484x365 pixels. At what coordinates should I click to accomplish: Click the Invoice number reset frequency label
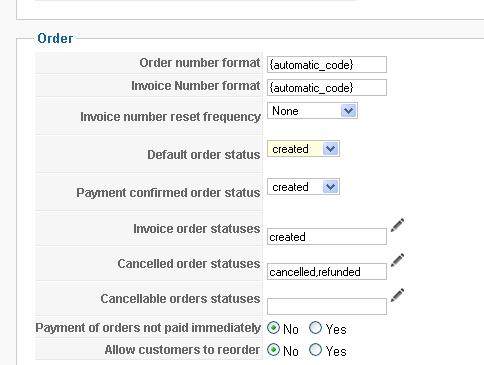(170, 117)
